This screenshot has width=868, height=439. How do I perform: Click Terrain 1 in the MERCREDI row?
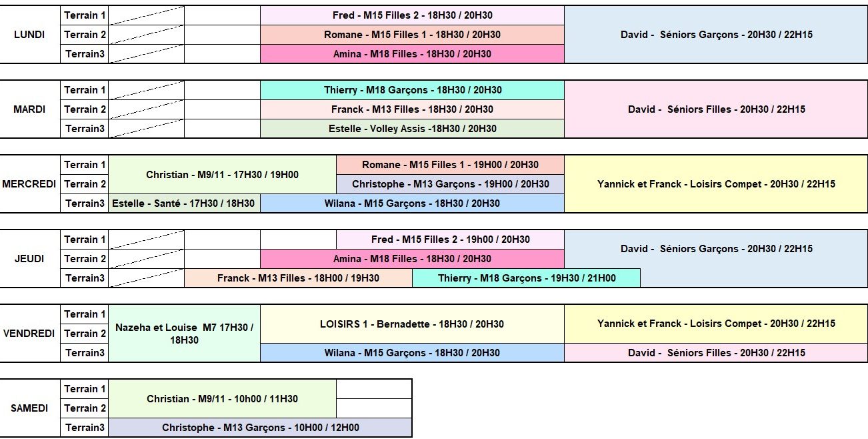point(85,165)
